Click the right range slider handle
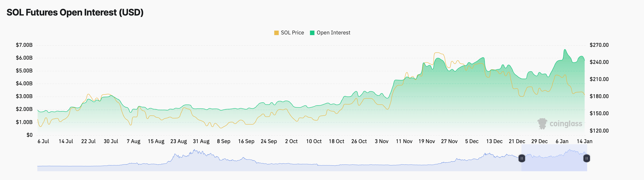The image size is (644, 180). [x=586, y=158]
